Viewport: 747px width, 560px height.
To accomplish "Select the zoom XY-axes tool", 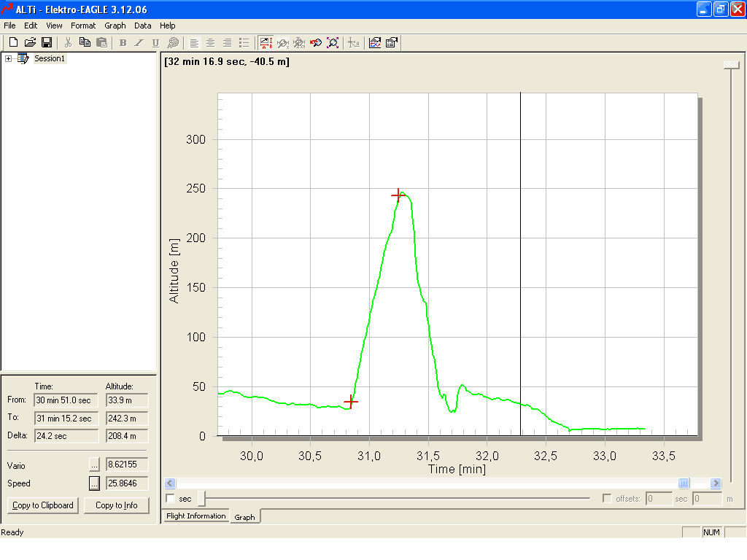I will coord(299,43).
